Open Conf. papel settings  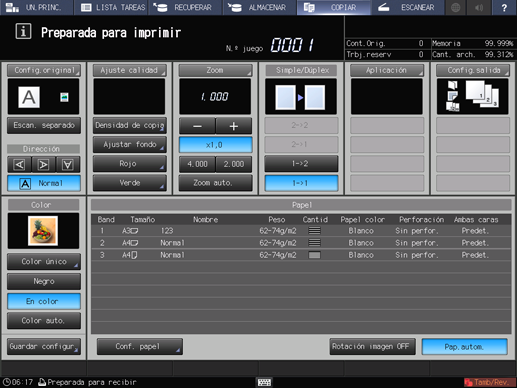(140, 347)
